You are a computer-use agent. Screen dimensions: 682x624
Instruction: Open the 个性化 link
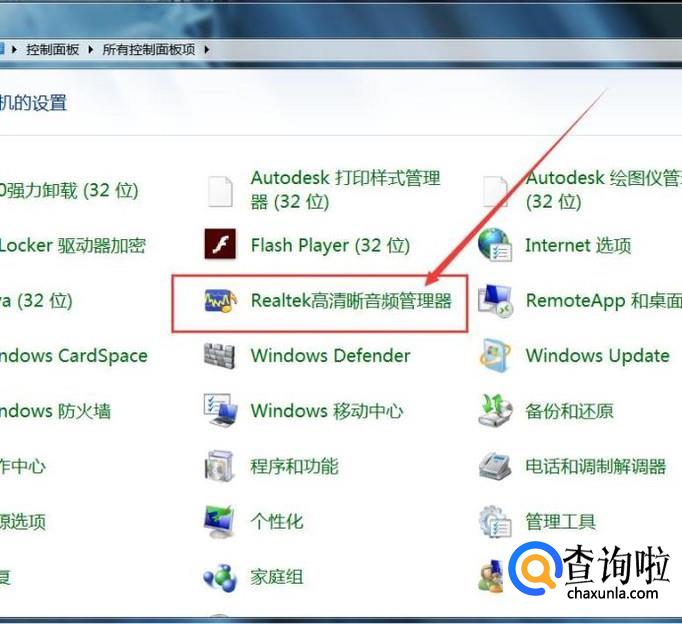click(277, 521)
